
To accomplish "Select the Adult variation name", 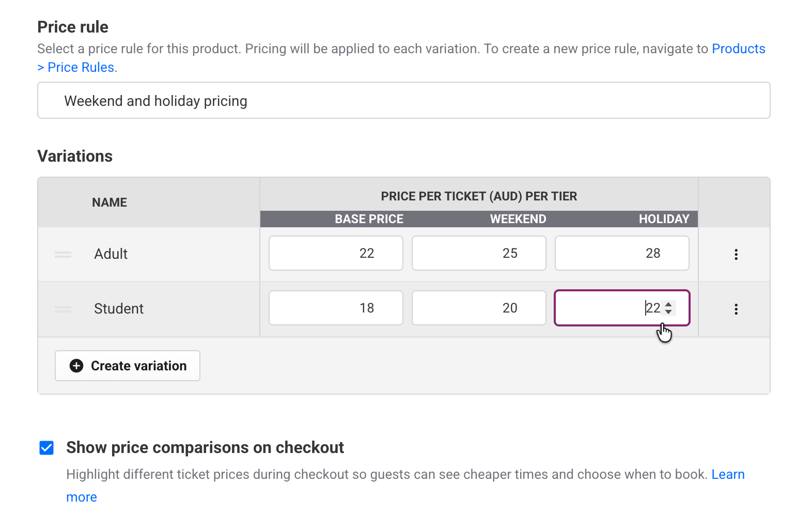I will pyautogui.click(x=111, y=254).
